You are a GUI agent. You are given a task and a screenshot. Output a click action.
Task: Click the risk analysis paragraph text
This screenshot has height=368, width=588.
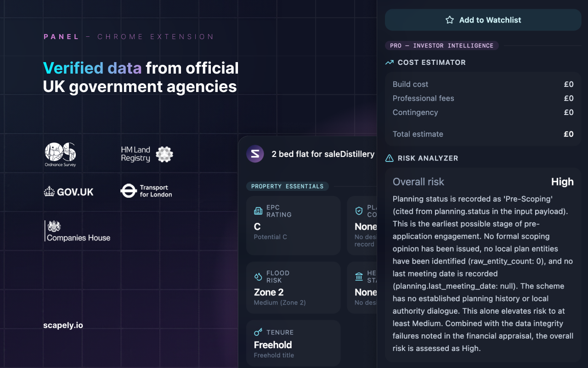[483, 273]
